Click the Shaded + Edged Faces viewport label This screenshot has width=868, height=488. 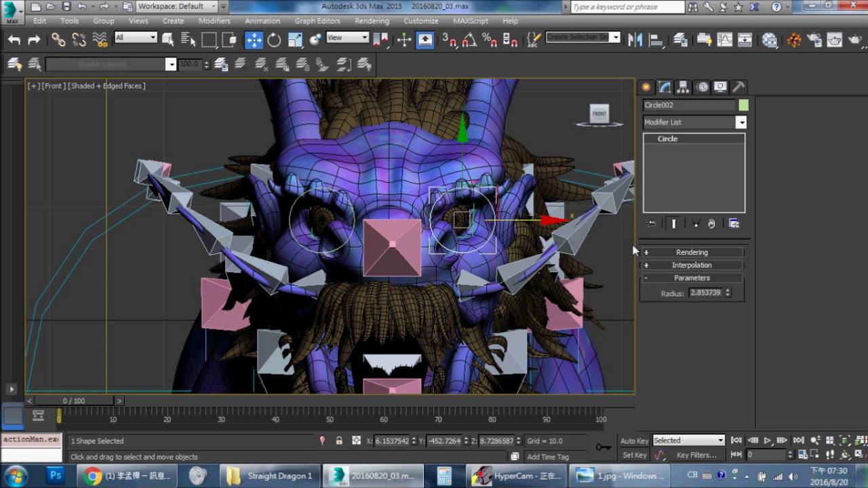tap(108, 86)
